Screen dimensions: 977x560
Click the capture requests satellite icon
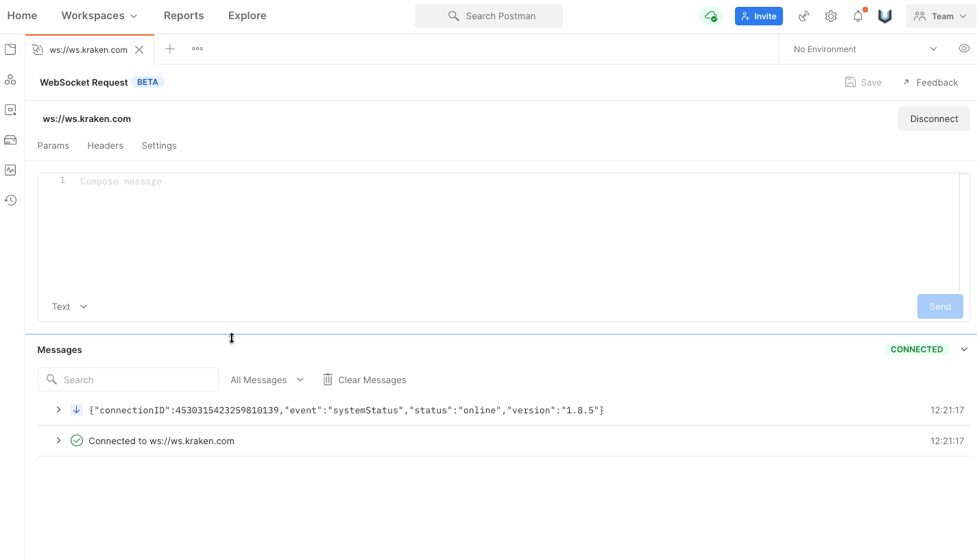click(x=804, y=16)
